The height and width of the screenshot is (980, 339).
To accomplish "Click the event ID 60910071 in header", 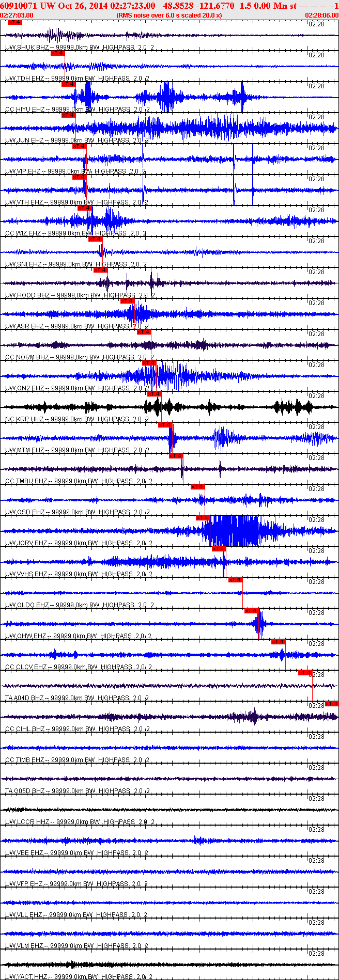I will click(x=18, y=6).
